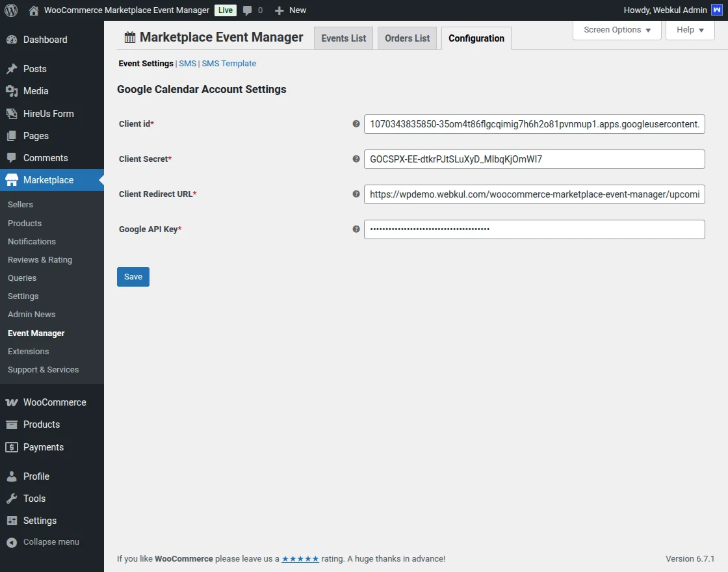Click the Payments icon in the sidebar
The height and width of the screenshot is (572, 728).
pos(12,447)
